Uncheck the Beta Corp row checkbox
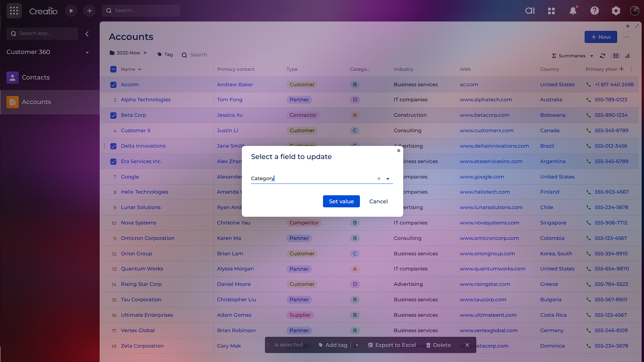Viewport: 644px width, 362px height. point(113,115)
